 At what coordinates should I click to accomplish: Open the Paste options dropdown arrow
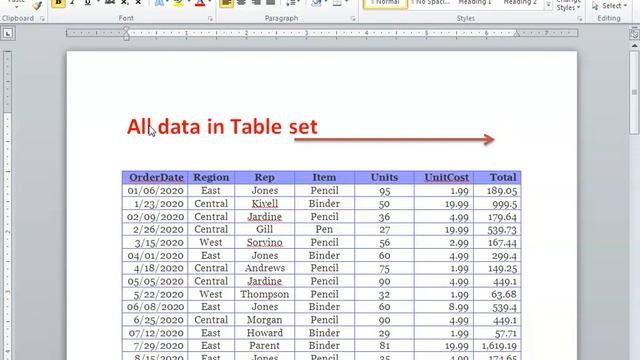(x=16, y=6)
